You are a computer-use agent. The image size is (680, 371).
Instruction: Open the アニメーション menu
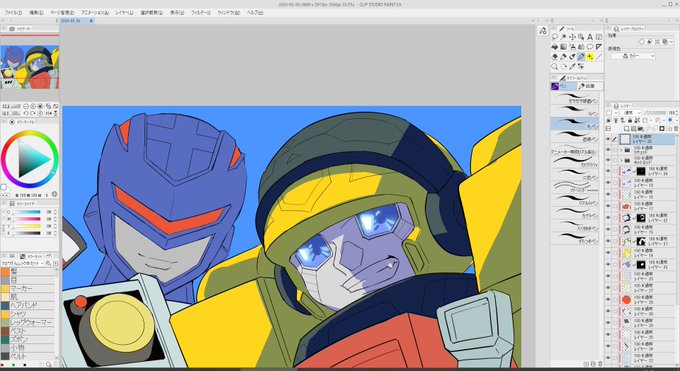tap(95, 13)
